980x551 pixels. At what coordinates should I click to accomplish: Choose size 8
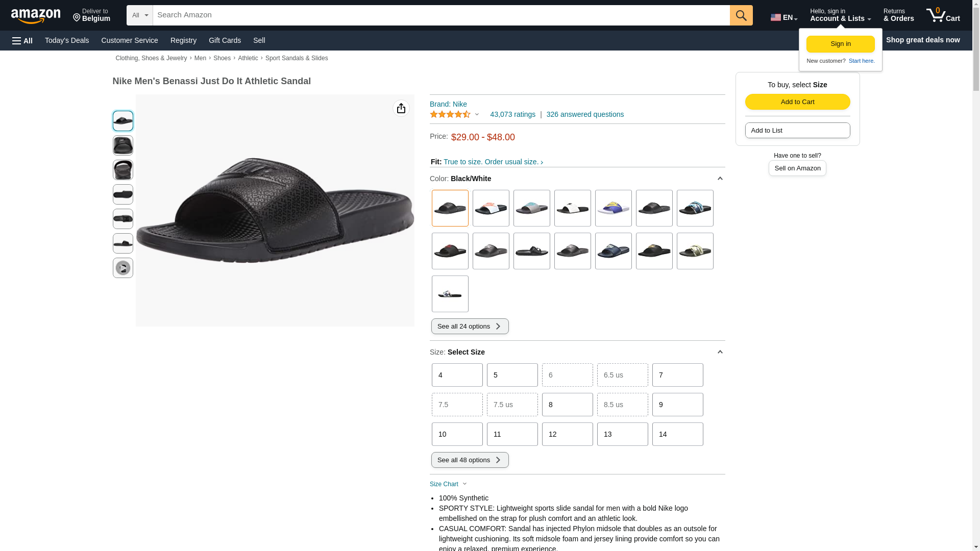567,405
